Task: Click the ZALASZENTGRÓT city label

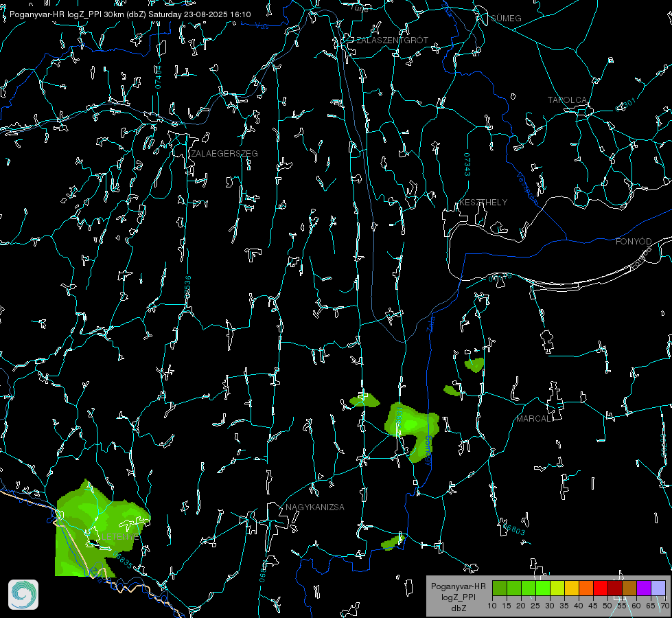Action: point(392,41)
